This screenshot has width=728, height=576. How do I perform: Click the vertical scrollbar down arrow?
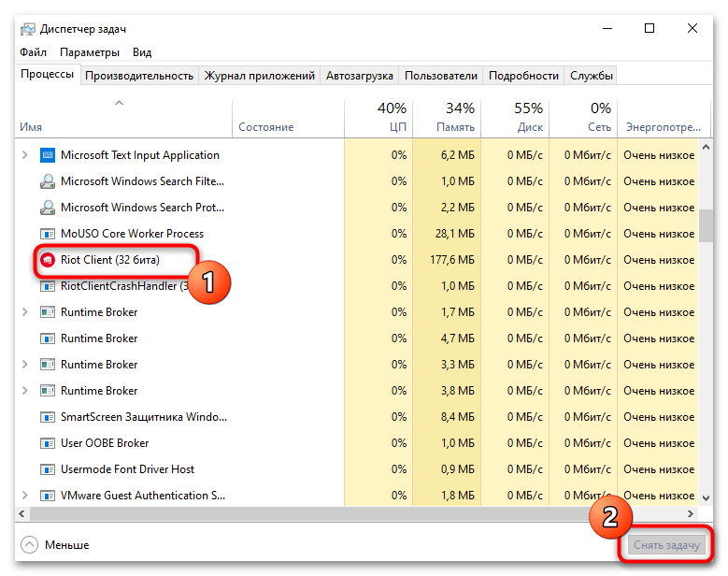coord(706,498)
